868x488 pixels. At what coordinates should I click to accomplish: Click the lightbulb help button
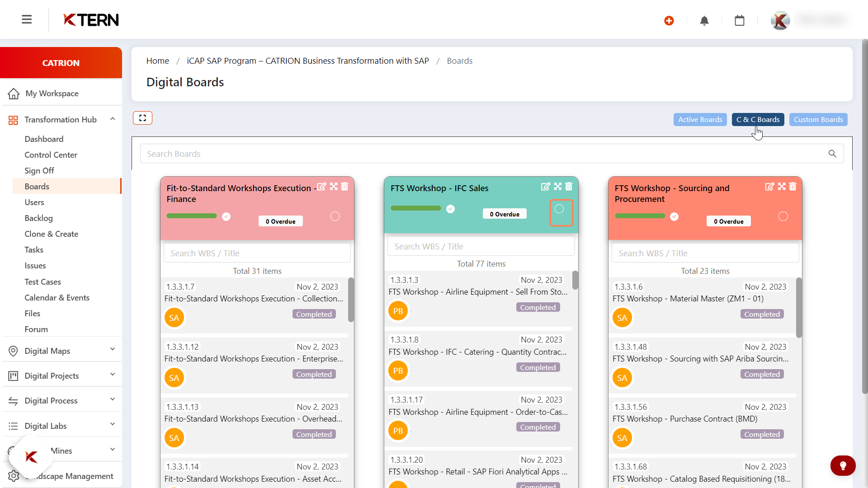[x=843, y=465]
